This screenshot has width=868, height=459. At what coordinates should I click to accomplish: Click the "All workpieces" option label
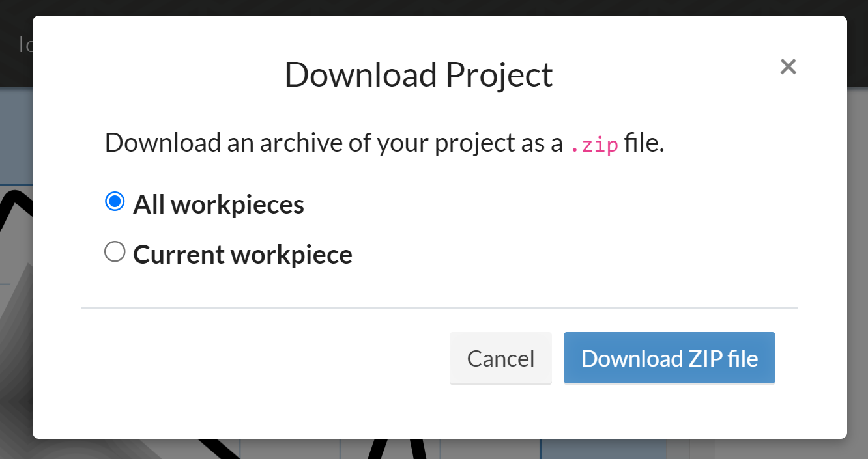coord(218,204)
